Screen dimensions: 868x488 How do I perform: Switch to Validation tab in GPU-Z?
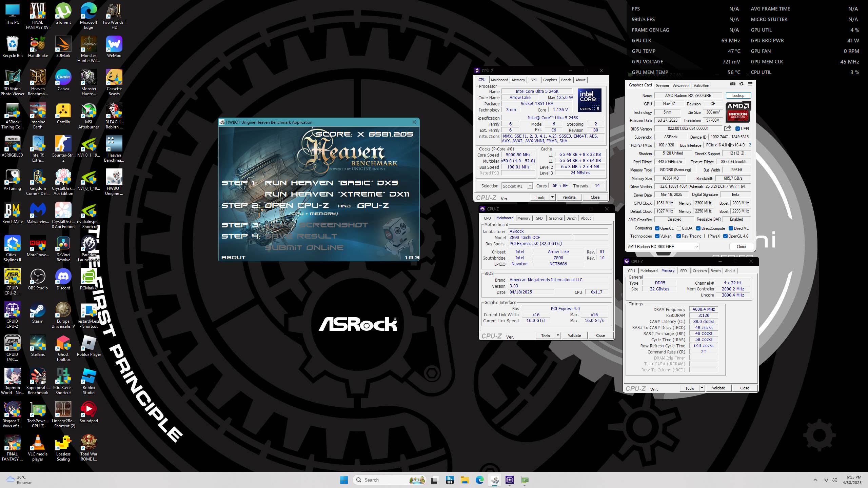(701, 86)
